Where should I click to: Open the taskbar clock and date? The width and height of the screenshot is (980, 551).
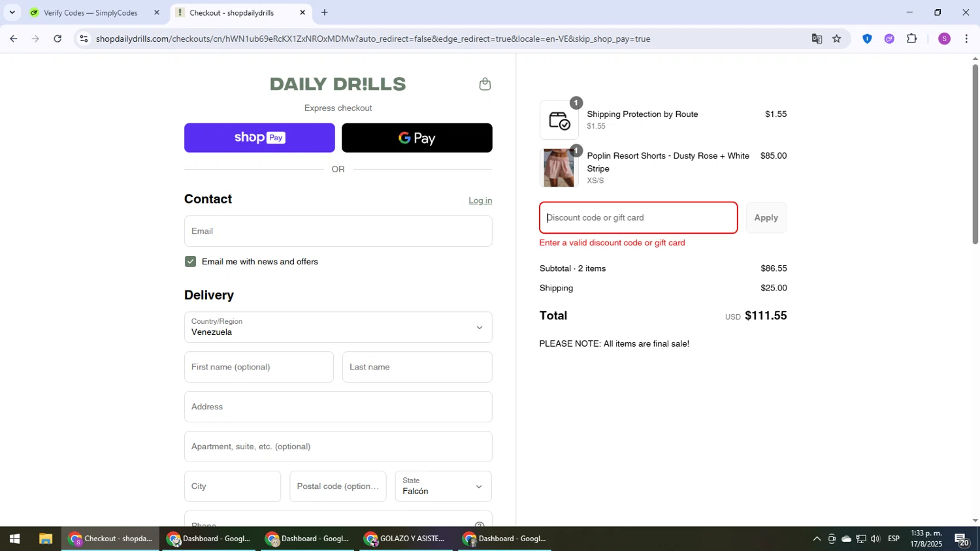coord(926,539)
